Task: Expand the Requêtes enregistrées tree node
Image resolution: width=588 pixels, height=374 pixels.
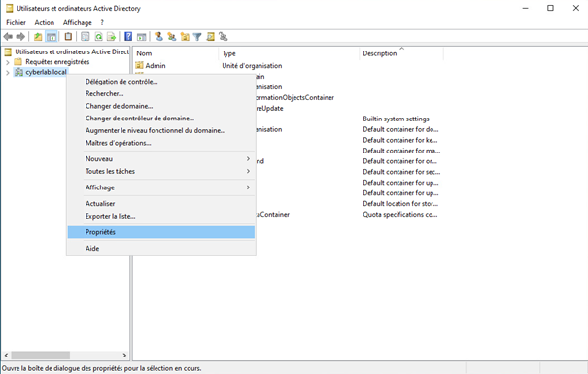Action: pos(8,62)
